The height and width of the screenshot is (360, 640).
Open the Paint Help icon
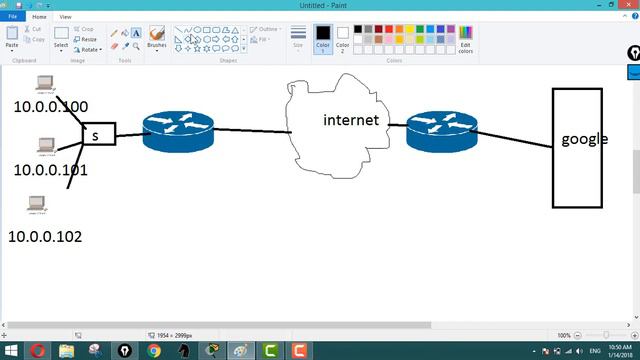pos(635,16)
